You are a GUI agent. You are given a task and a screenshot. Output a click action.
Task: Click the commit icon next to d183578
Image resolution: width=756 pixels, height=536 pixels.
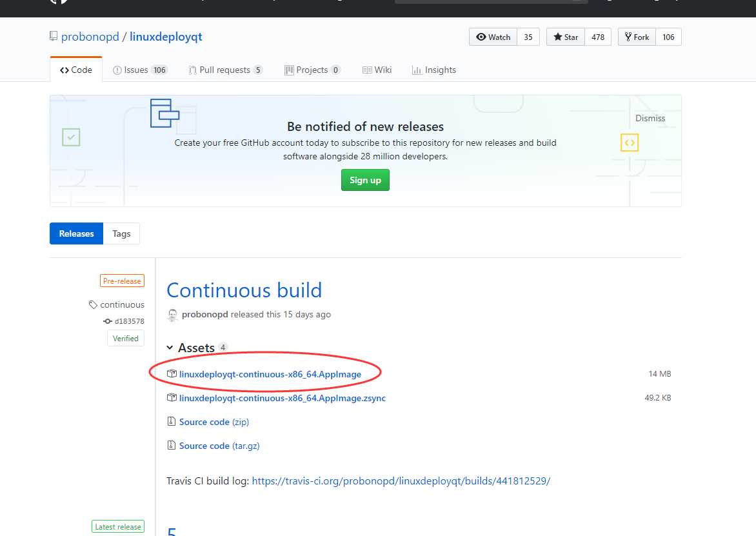click(x=108, y=321)
